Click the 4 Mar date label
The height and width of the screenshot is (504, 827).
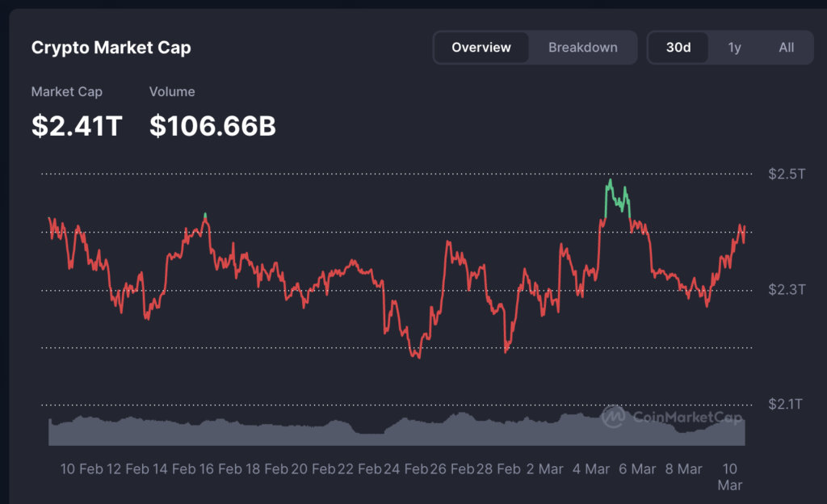pyautogui.click(x=590, y=468)
